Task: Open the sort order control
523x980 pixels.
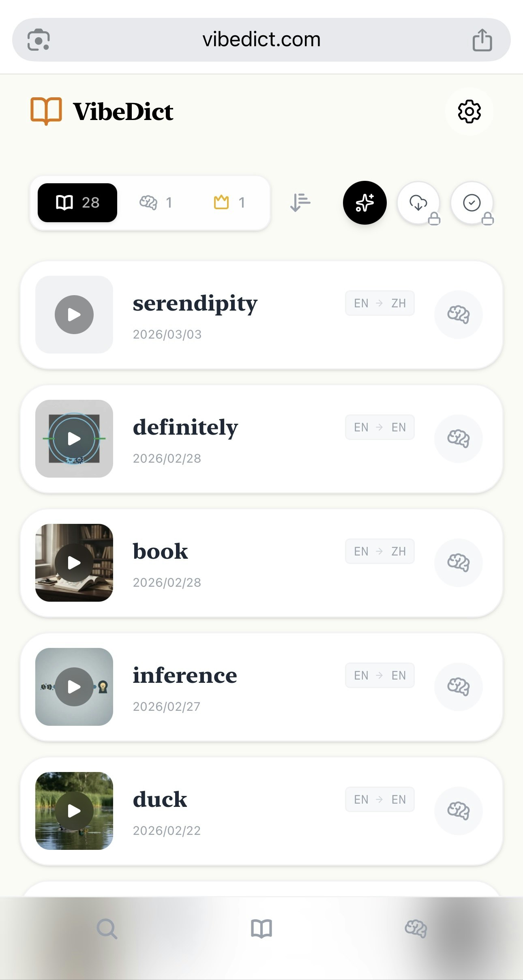Action: tap(300, 203)
